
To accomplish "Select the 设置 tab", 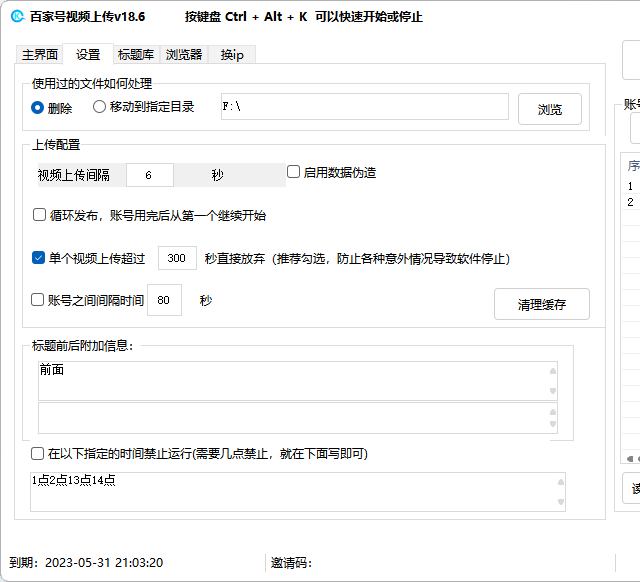I will click(88, 54).
